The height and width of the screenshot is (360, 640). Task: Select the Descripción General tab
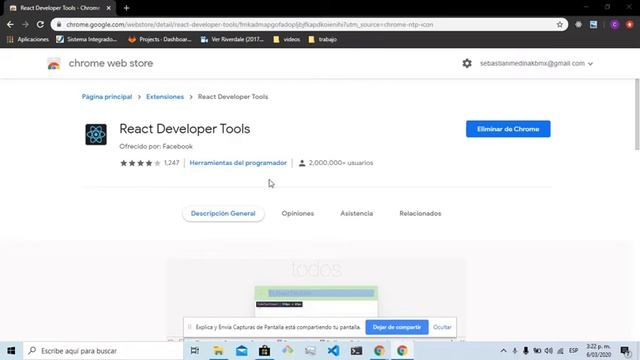[223, 213]
